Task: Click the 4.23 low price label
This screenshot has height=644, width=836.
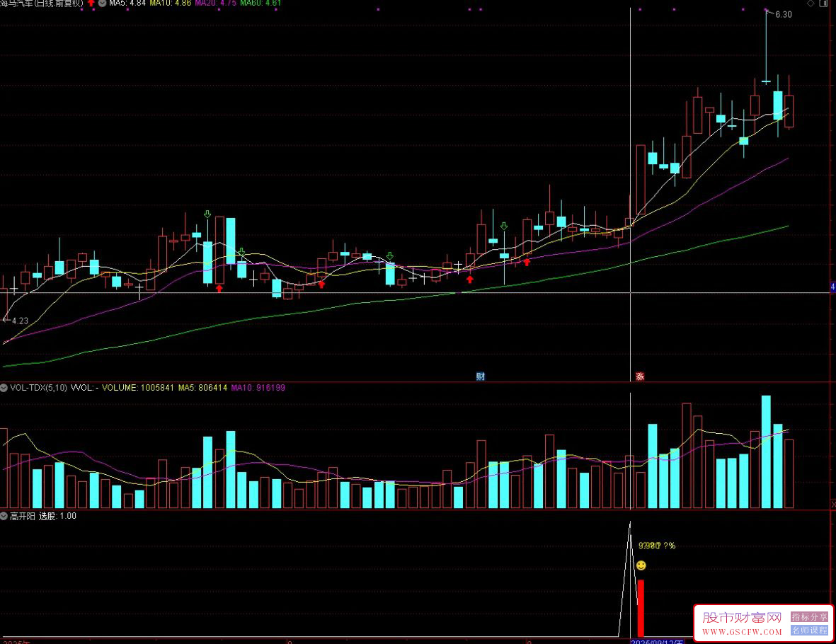Action: tap(21, 321)
